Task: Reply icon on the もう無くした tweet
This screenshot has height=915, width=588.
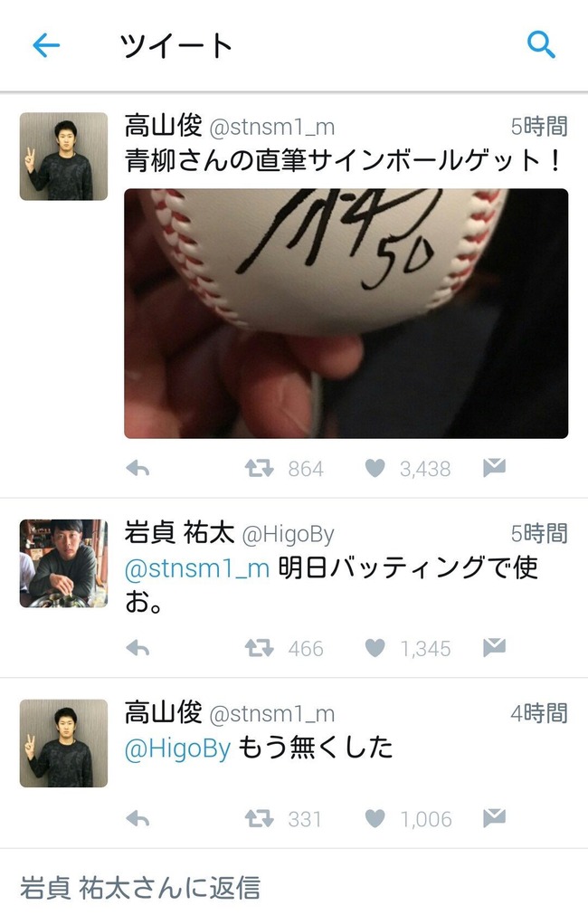Action: (138, 819)
